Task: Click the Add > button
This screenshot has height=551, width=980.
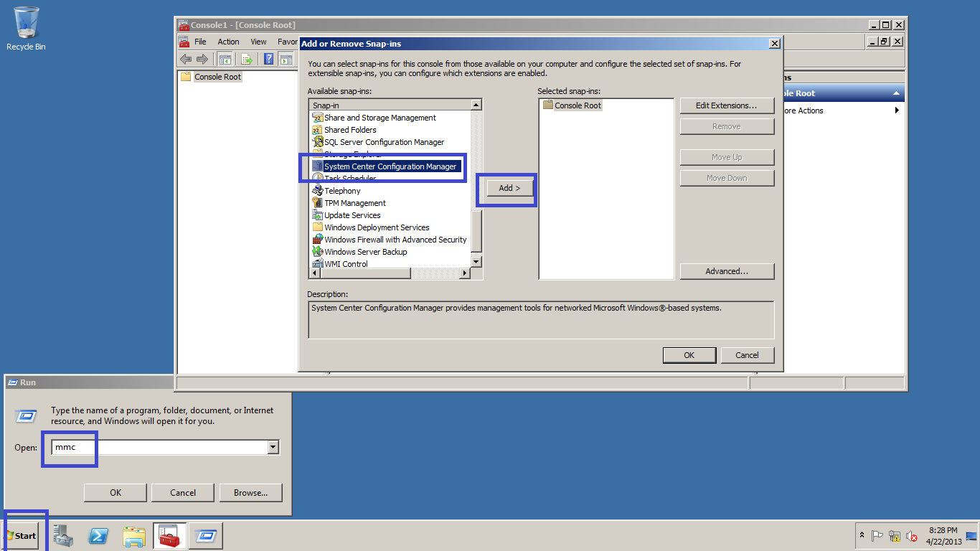Action: 509,188
